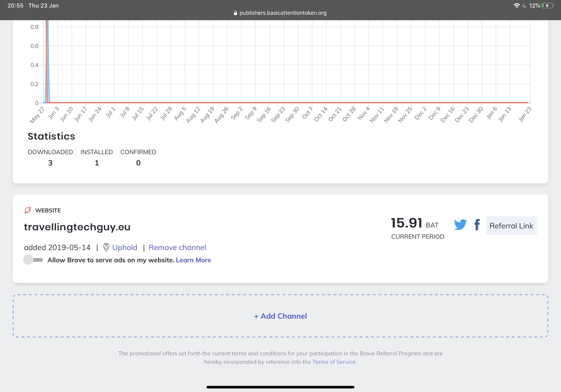Share referral link on Facebook icon

point(477,225)
